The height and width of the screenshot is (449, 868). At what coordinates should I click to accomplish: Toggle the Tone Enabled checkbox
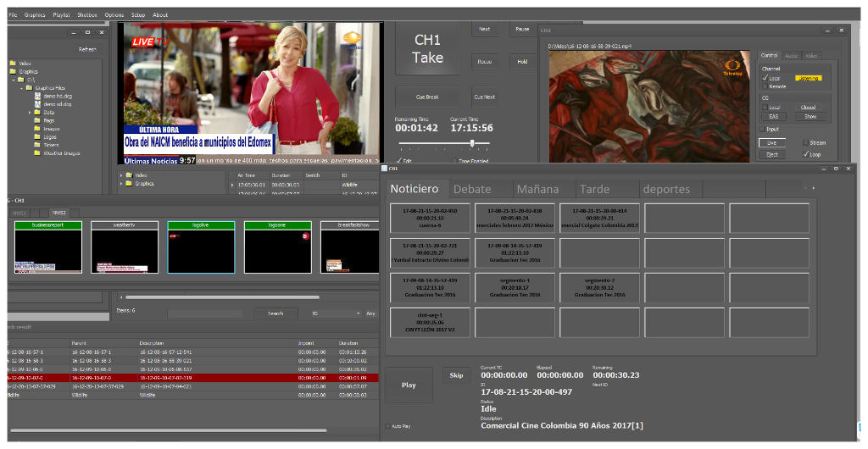[454, 161]
